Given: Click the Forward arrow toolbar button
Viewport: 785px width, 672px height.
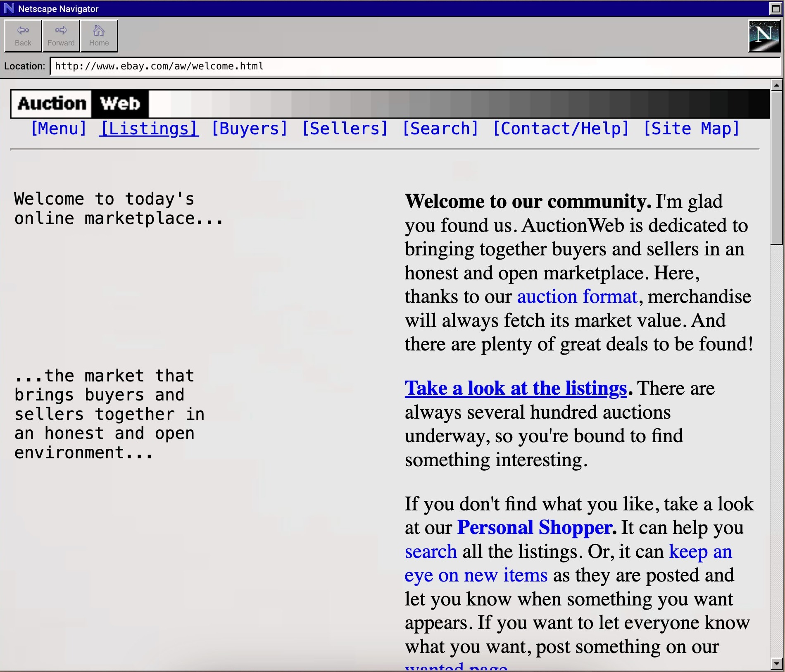Looking at the screenshot, I should click(61, 36).
